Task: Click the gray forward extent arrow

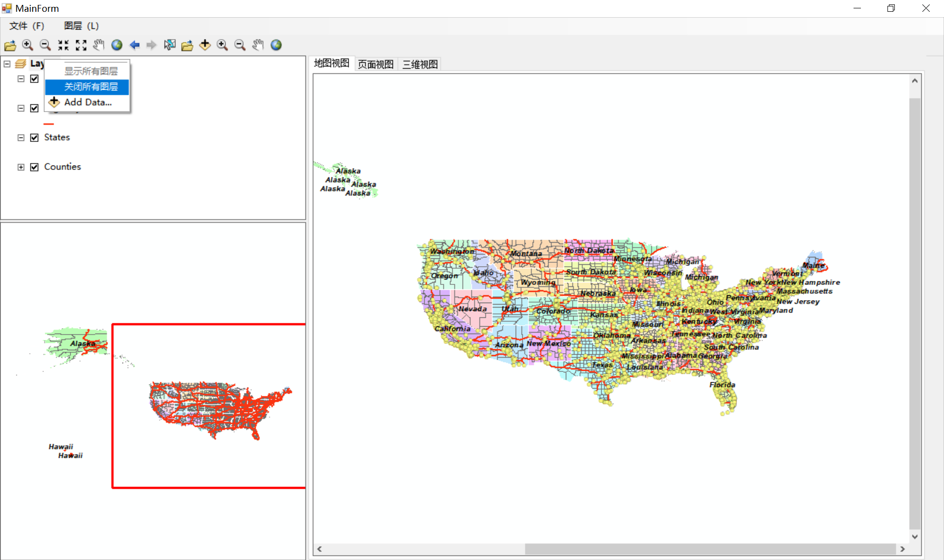Action: (151, 45)
